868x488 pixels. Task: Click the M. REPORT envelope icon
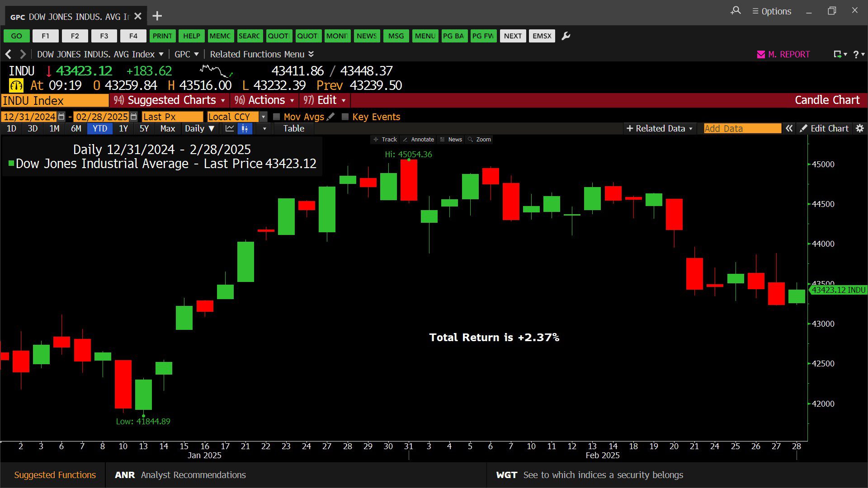[x=760, y=55]
